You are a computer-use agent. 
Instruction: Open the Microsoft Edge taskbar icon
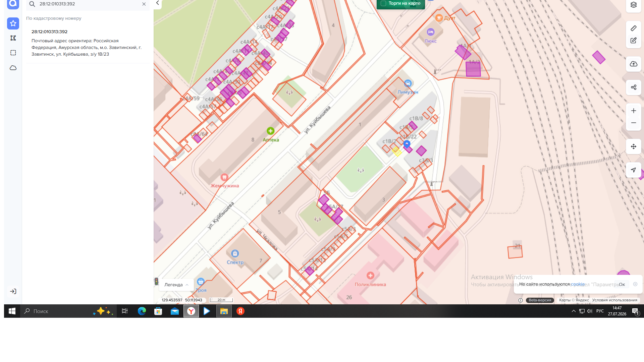[142, 311]
